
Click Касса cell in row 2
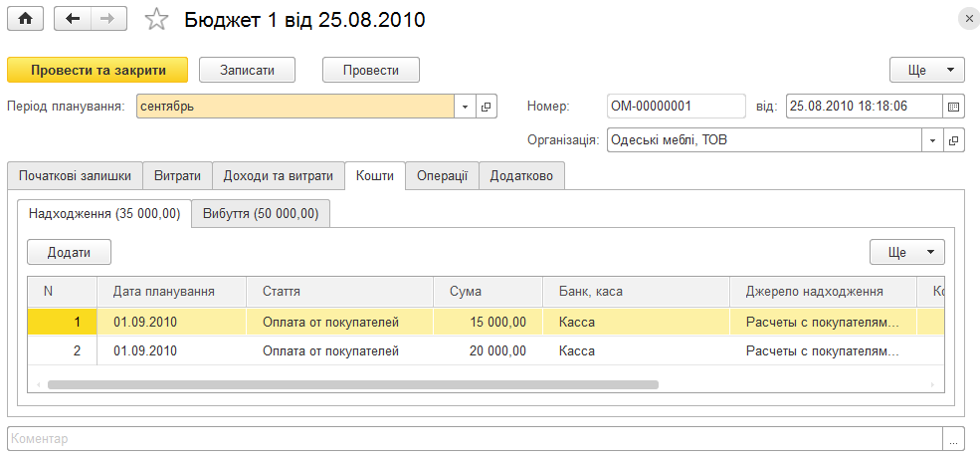tap(636, 351)
